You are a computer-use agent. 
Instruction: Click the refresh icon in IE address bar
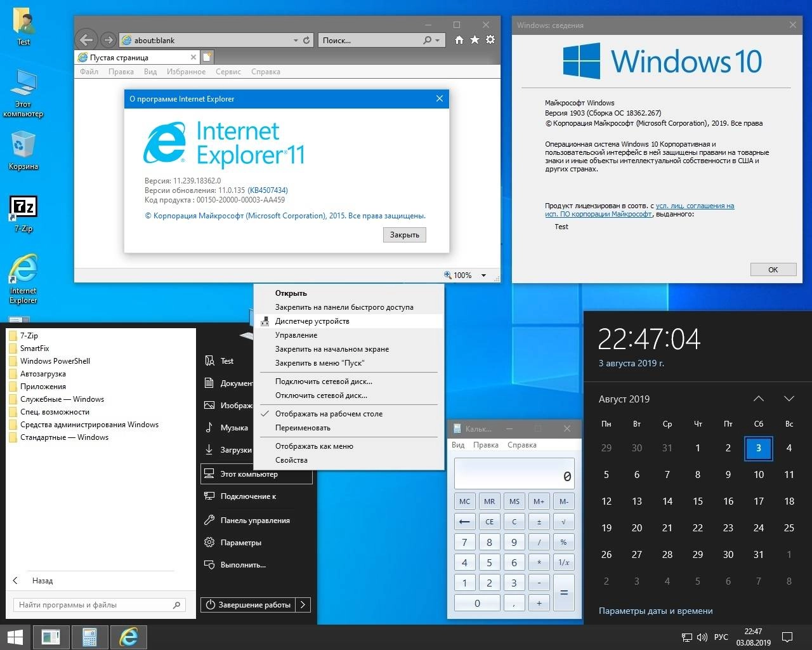point(306,40)
